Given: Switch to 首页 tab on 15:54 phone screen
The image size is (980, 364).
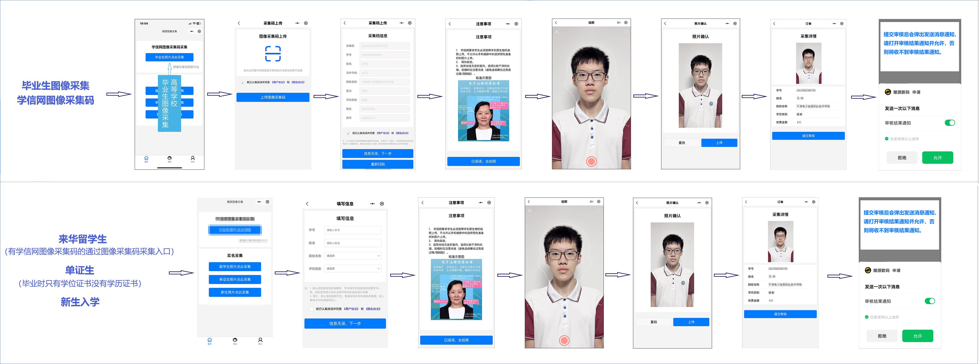Looking at the screenshot, I should 146,159.
